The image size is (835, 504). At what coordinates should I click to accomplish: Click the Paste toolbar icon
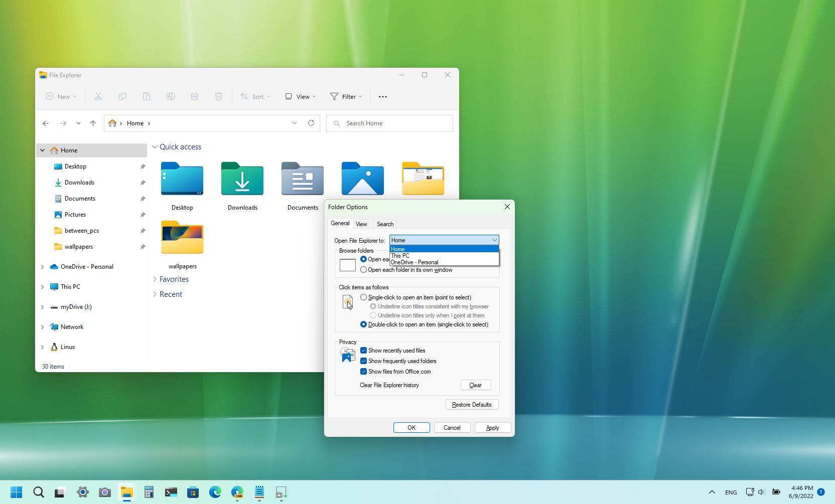[x=147, y=96]
